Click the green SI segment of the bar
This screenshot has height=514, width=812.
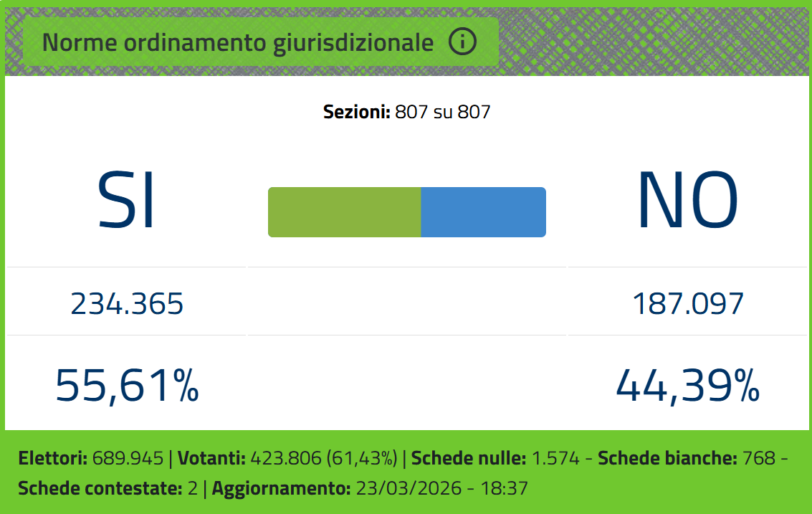click(344, 212)
